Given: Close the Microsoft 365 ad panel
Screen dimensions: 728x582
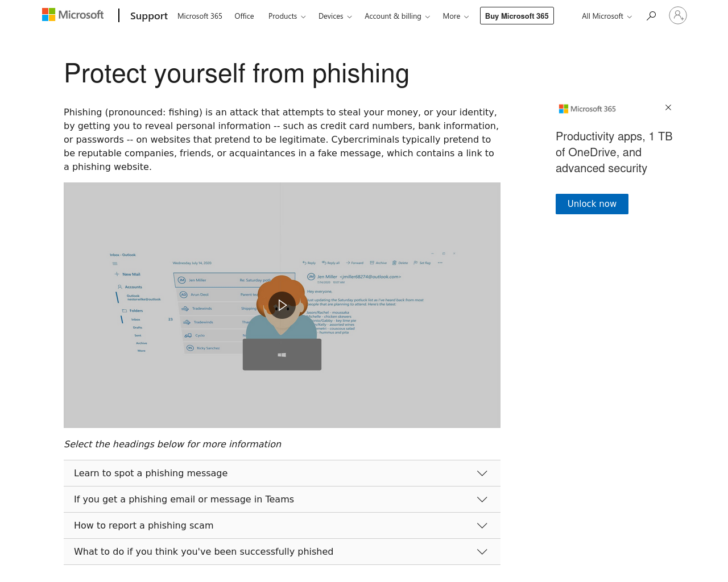Looking at the screenshot, I should [668, 107].
